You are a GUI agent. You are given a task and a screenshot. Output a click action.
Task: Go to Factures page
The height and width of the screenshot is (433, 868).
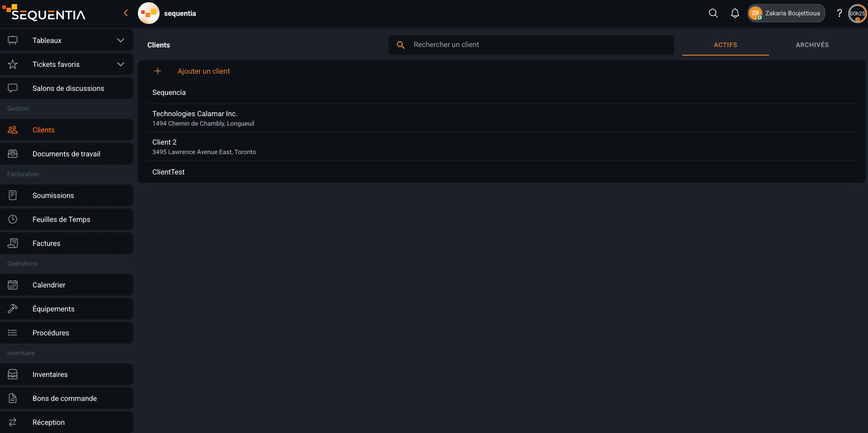(x=66, y=243)
